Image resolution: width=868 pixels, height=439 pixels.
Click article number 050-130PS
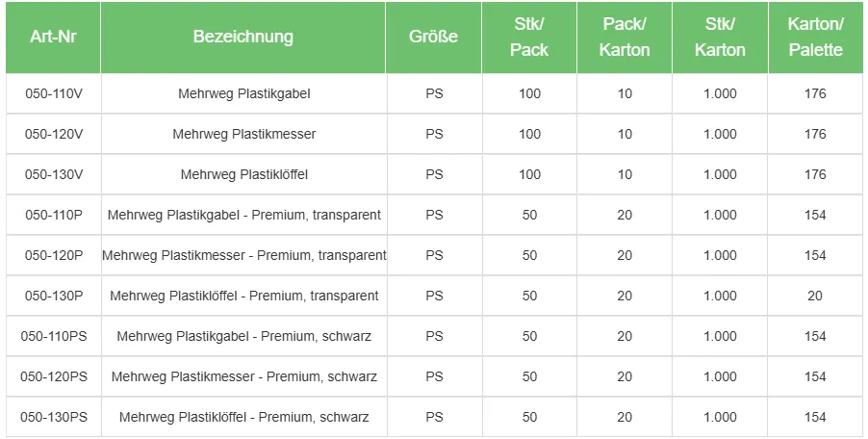tap(54, 417)
